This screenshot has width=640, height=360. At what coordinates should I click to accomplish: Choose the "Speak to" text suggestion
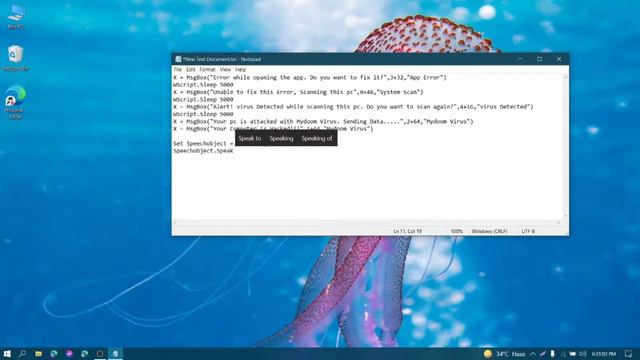[250, 138]
